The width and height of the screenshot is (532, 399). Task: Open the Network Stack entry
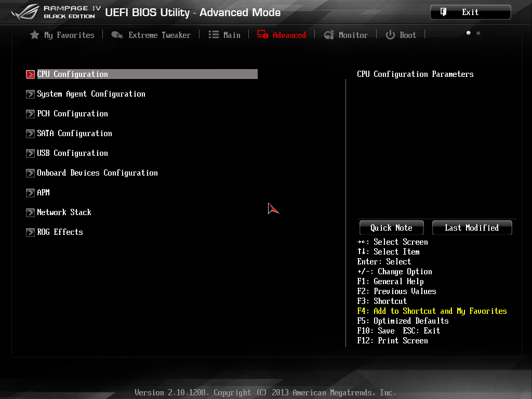click(x=64, y=212)
